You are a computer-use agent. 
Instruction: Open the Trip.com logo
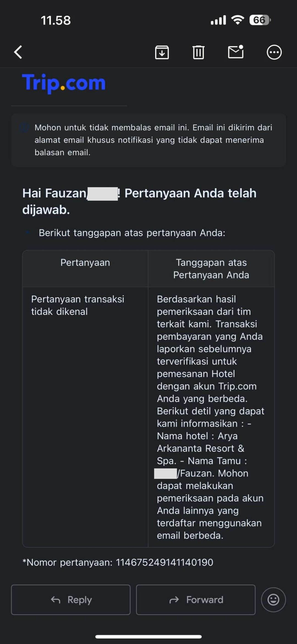[64, 83]
